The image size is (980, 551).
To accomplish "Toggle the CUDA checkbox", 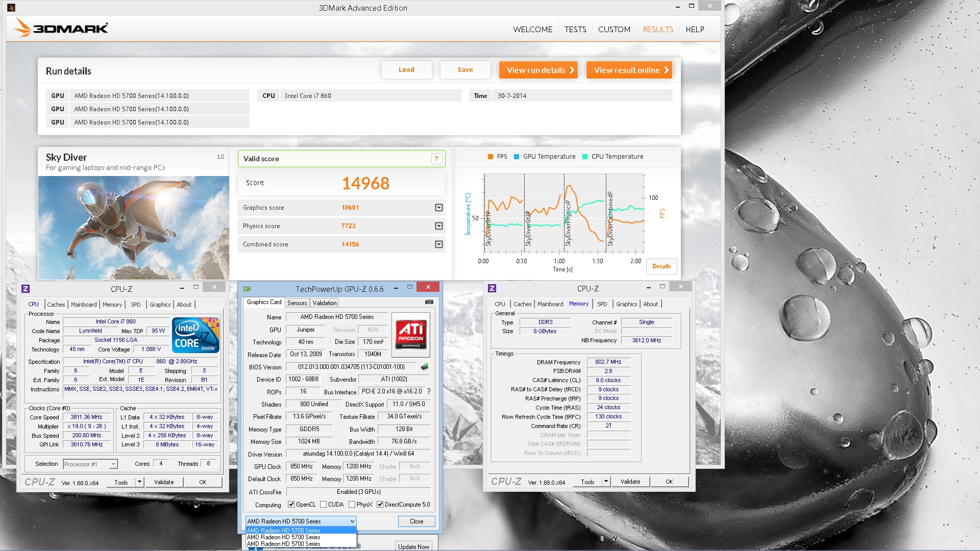I will coord(323,505).
